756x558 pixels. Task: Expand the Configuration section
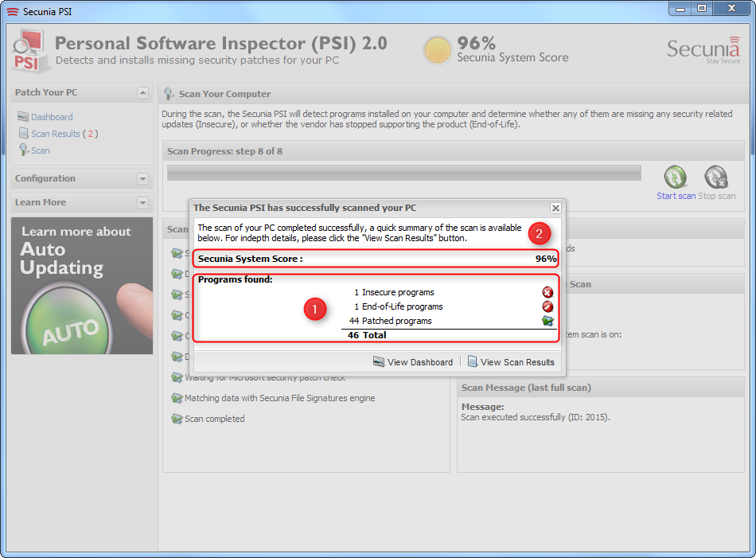pos(142,179)
